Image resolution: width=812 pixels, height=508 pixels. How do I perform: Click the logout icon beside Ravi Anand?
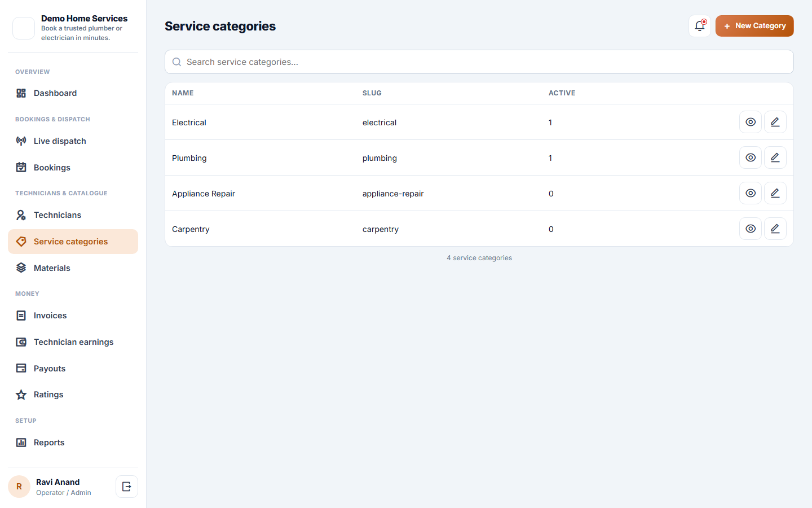click(127, 487)
